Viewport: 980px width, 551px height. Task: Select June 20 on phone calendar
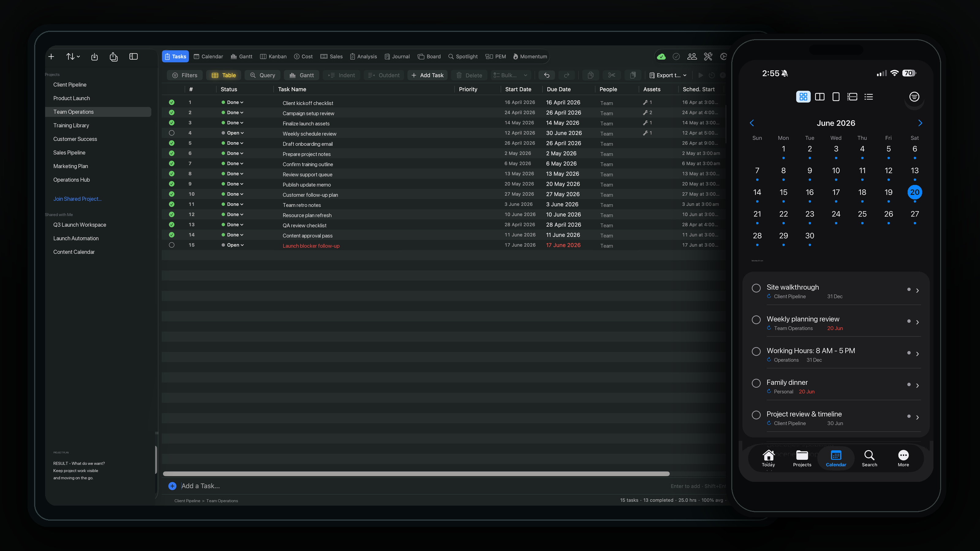914,193
